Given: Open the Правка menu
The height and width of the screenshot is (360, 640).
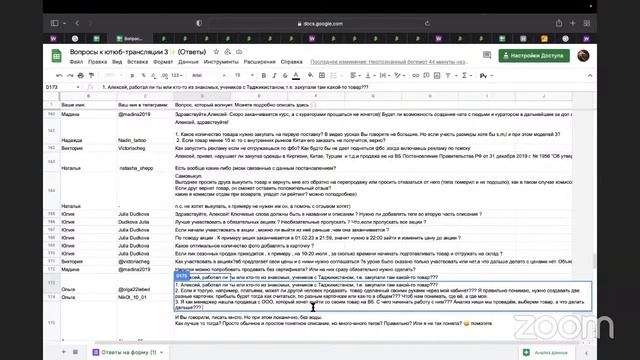Looking at the screenshot, I should pyautogui.click(x=98, y=62).
